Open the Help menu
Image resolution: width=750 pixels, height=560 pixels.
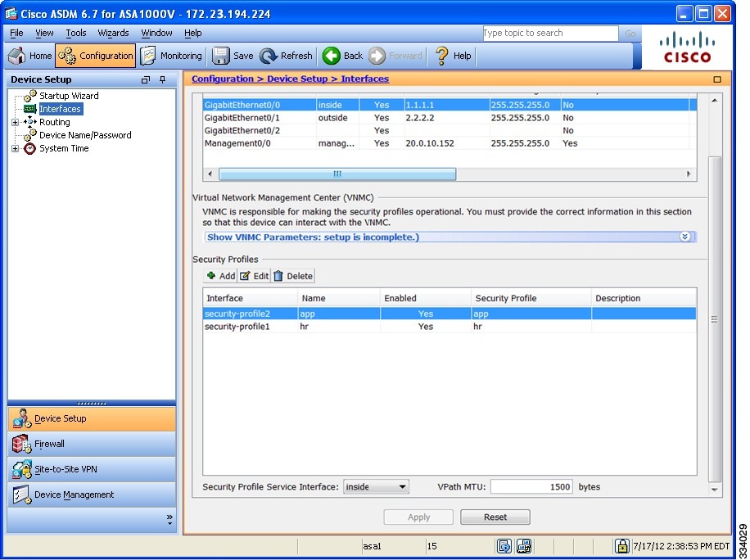(192, 33)
